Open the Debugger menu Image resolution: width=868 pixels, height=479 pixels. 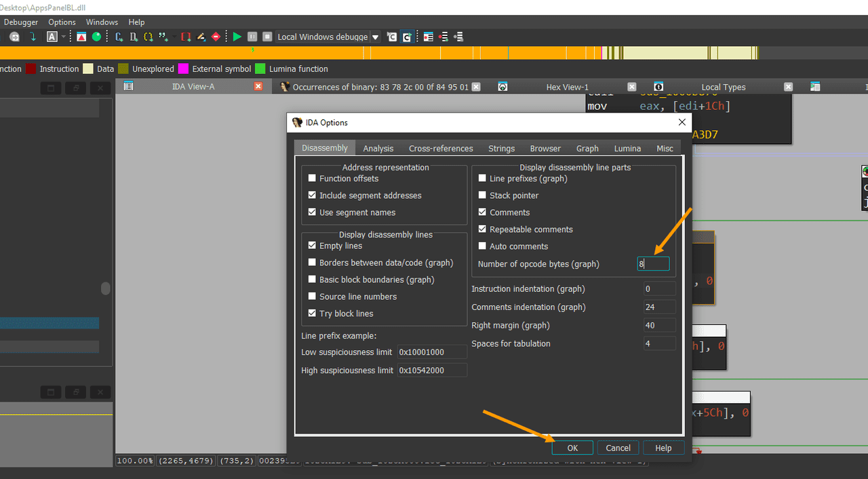point(21,22)
